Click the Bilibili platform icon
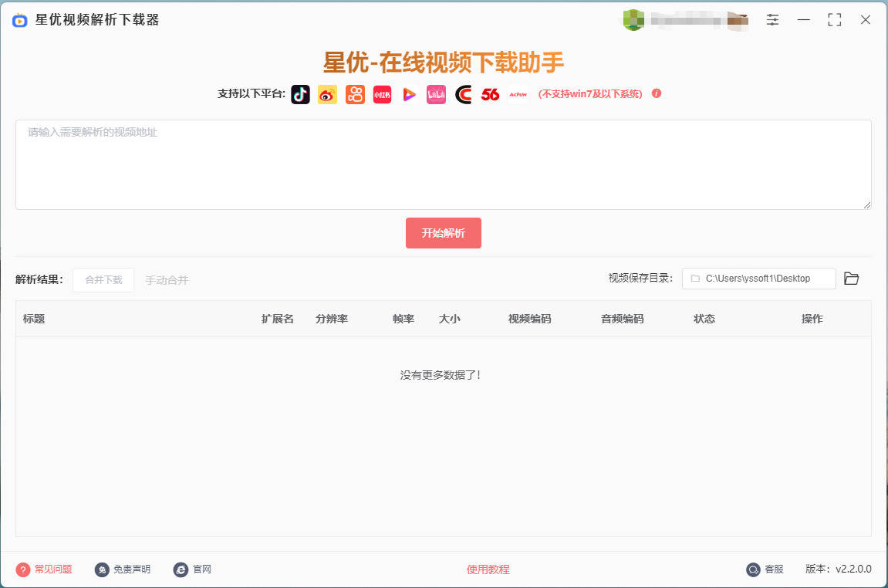Image resolution: width=888 pixels, height=588 pixels. 436,94
